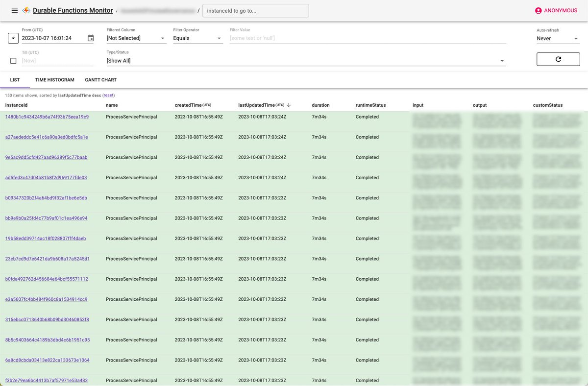This screenshot has width=588, height=386.
Task: Expand the Filter Operator Equals dropdown
Action: tap(198, 38)
